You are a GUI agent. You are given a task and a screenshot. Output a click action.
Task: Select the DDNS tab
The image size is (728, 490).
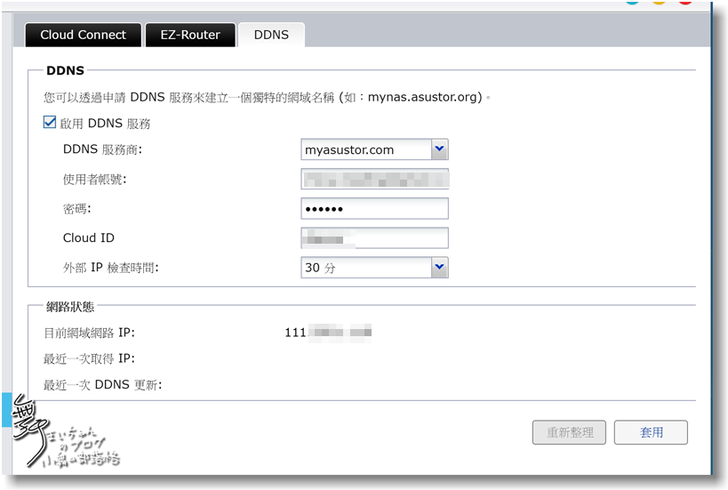pos(271,35)
